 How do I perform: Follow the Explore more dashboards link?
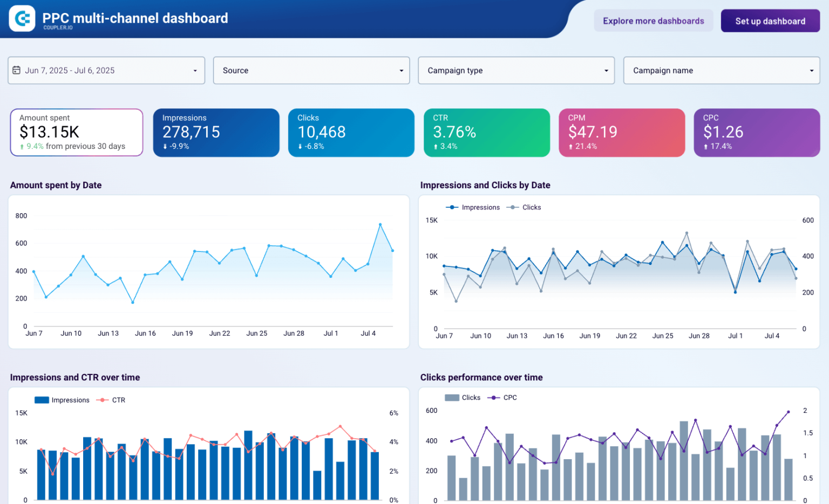tap(653, 21)
